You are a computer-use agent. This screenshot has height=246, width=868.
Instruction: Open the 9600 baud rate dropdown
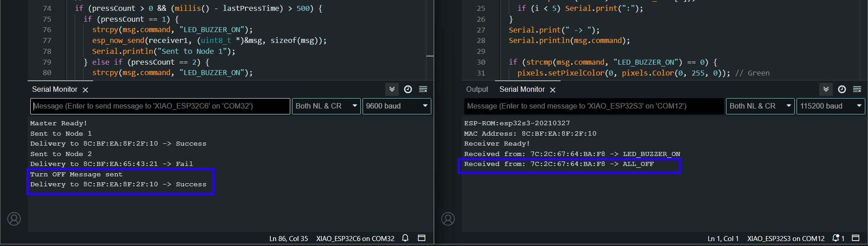(396, 106)
